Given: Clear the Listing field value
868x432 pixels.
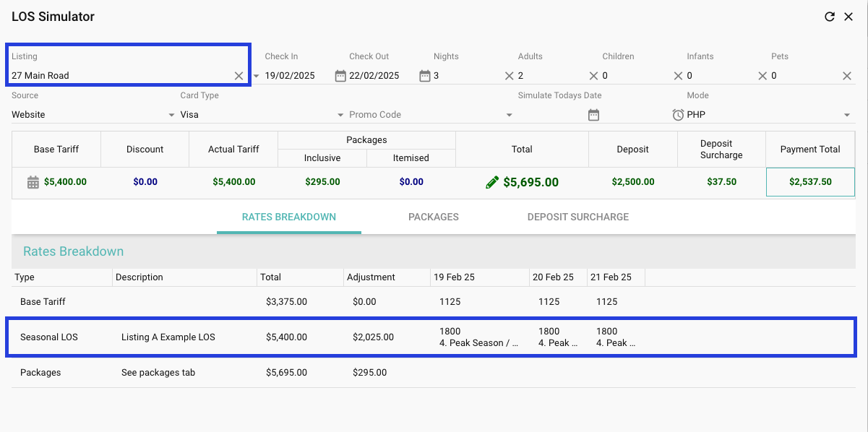Looking at the screenshot, I should (239, 76).
